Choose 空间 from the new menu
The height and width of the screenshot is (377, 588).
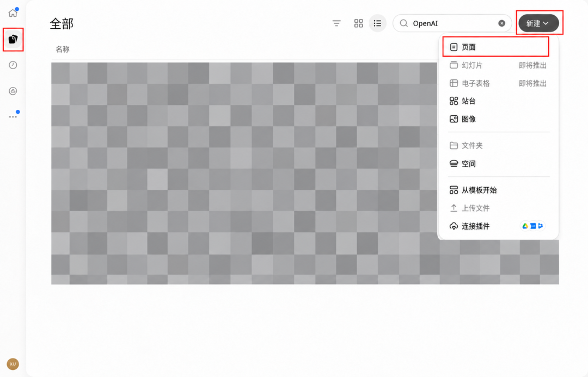(x=498, y=164)
